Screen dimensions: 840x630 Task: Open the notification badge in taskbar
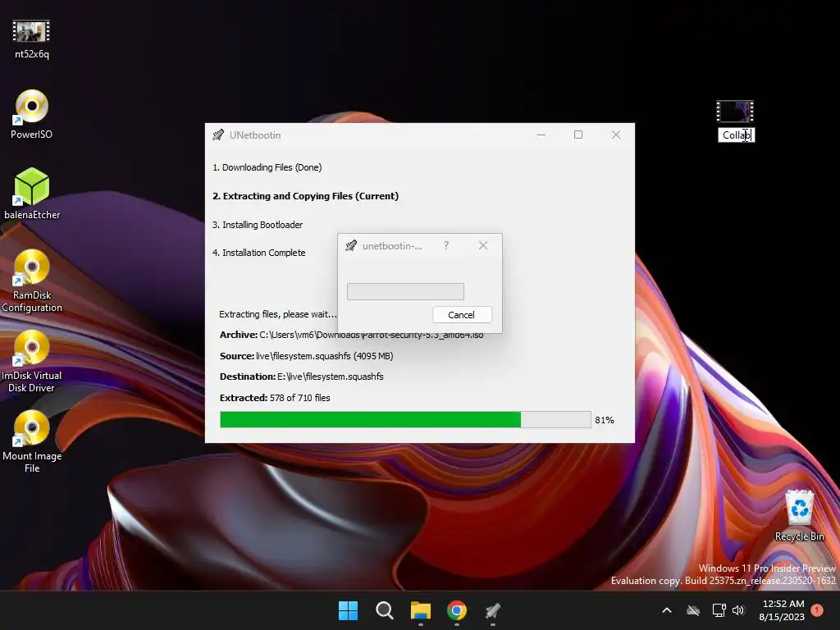pos(818,610)
